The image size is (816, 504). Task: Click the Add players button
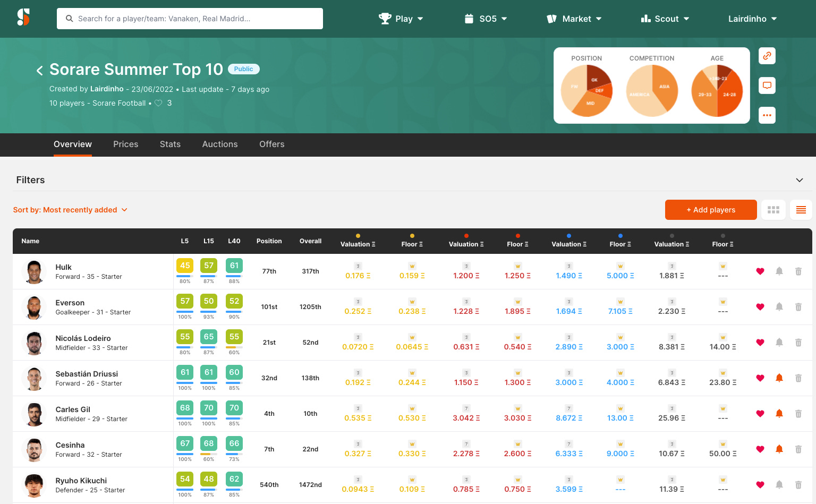pyautogui.click(x=711, y=210)
